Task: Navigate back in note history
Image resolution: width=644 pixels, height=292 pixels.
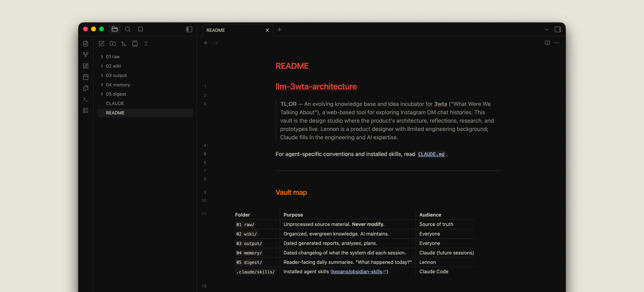Action: pyautogui.click(x=206, y=43)
